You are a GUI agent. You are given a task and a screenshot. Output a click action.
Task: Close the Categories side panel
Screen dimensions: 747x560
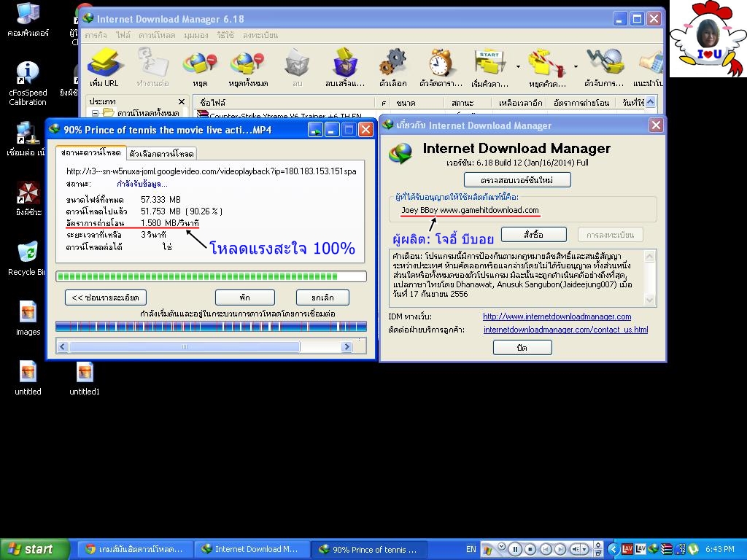tap(182, 101)
